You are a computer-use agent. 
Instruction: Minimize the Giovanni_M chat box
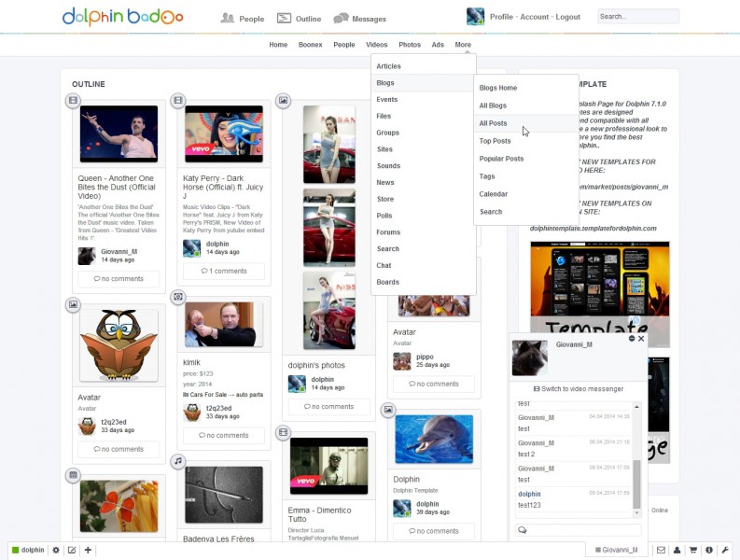tap(632, 339)
